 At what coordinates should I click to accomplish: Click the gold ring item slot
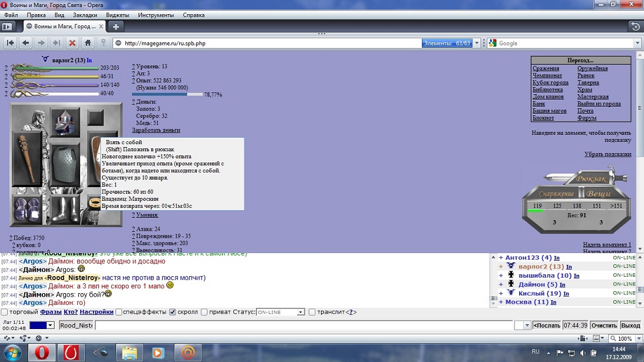(x=94, y=203)
